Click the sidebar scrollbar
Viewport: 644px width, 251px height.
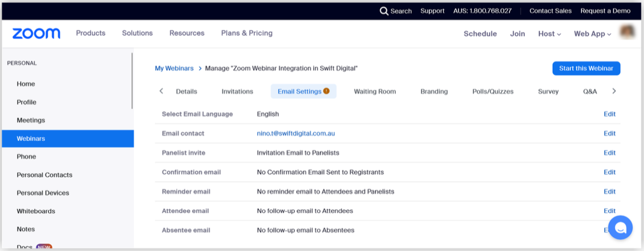coord(132,81)
